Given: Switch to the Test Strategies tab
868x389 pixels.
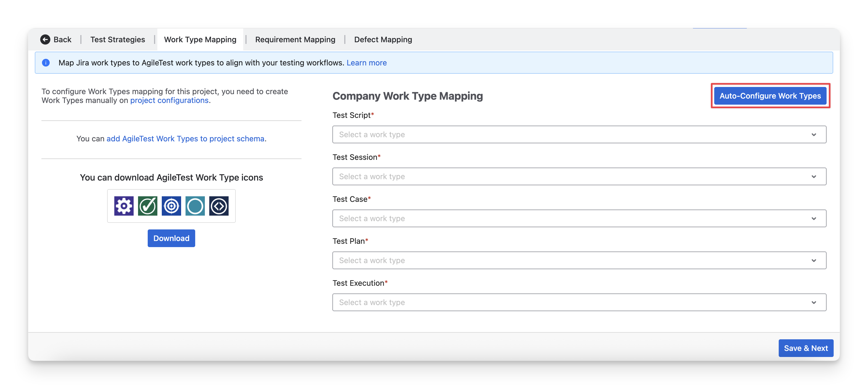Looking at the screenshot, I should pyautogui.click(x=118, y=39).
